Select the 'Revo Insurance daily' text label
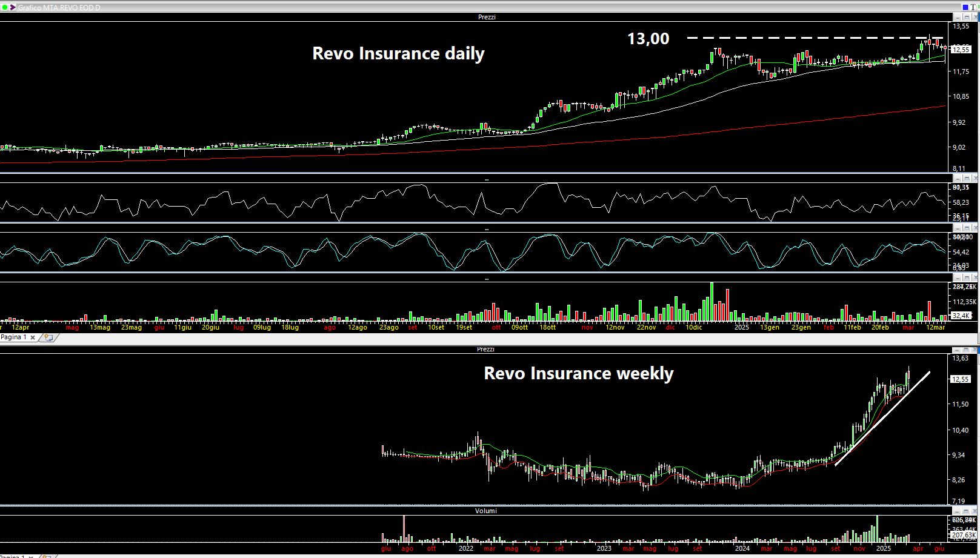 tap(398, 53)
